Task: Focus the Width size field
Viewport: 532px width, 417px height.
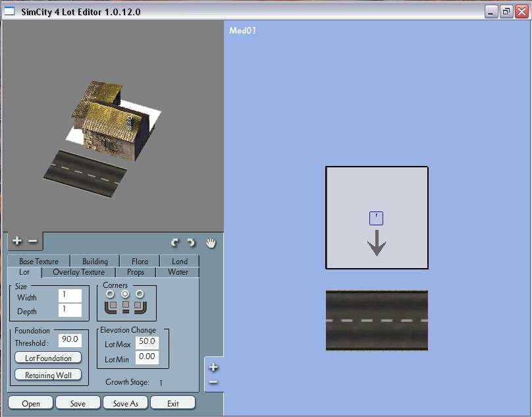Action: click(x=70, y=296)
